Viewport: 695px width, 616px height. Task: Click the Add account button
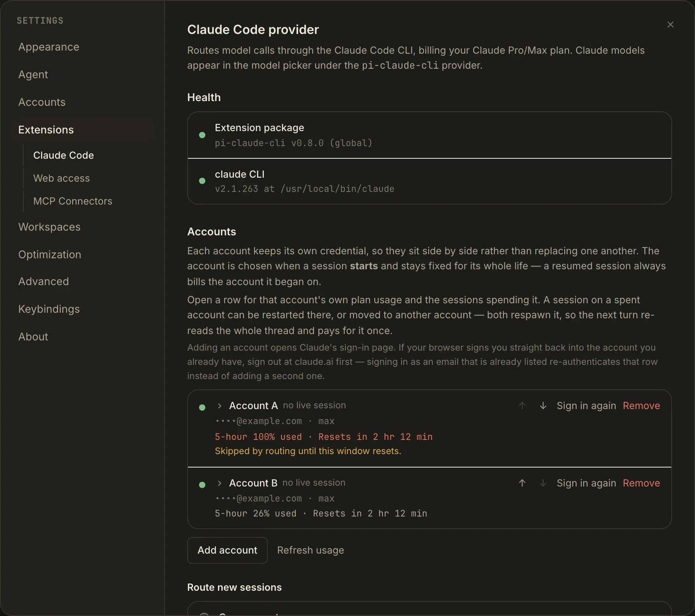[x=227, y=550]
